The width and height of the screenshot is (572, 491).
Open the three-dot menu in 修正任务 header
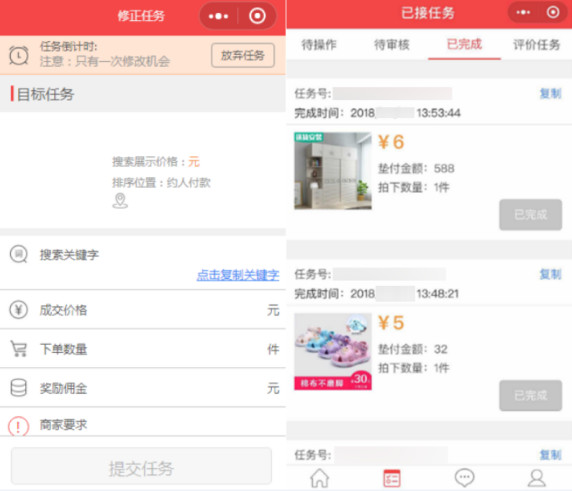coord(218,16)
